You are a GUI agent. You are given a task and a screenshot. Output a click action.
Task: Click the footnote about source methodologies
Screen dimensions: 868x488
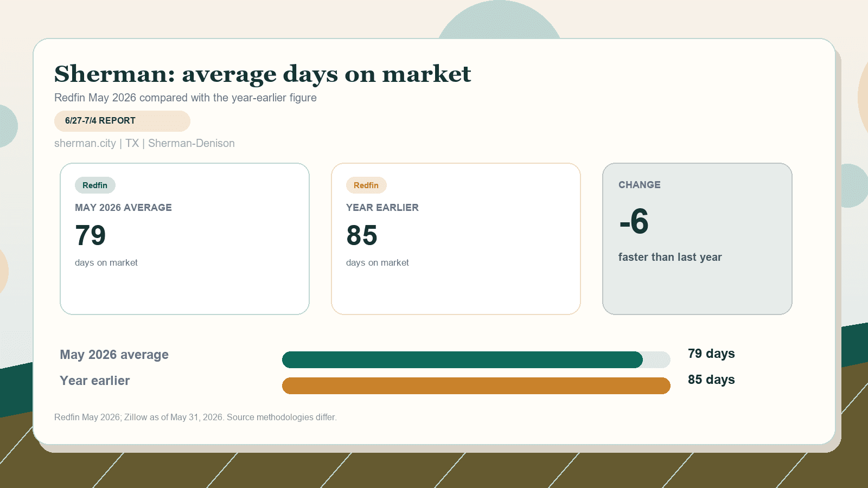pos(195,417)
